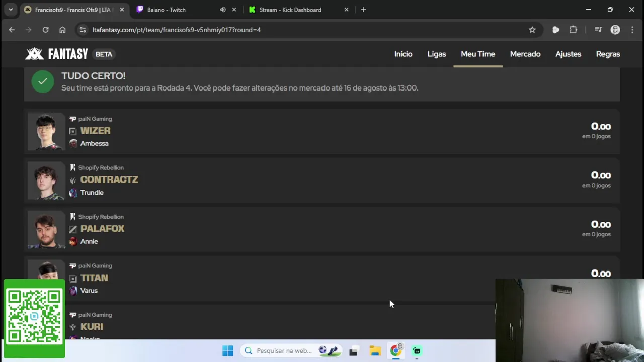Select the KURI player name
Image resolution: width=644 pixels, height=362 pixels.
[x=92, y=327]
